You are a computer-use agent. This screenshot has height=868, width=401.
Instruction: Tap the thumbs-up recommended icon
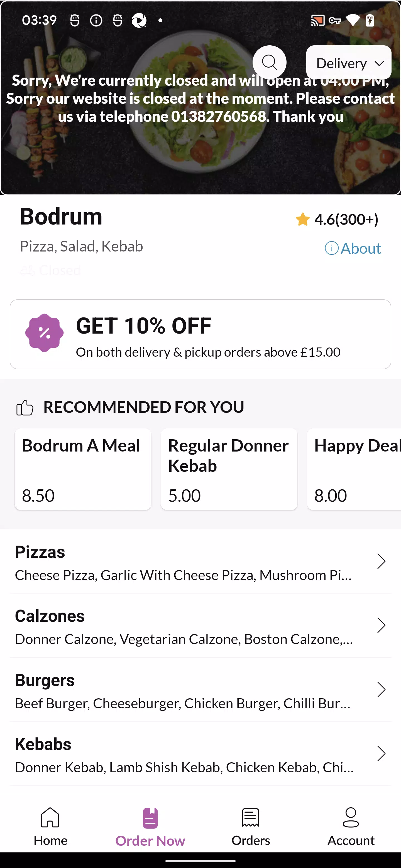click(x=25, y=408)
